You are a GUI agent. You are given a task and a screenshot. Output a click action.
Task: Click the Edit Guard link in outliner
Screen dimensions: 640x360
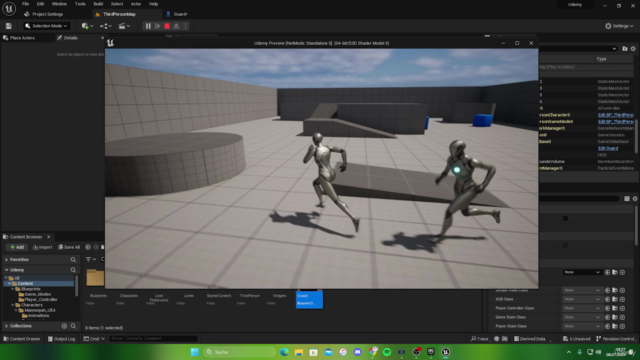[608, 148]
